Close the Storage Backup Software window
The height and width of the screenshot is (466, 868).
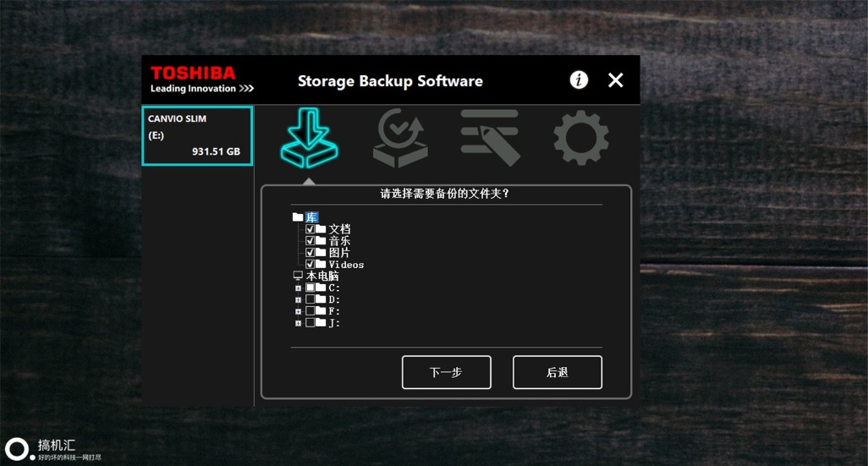point(616,80)
